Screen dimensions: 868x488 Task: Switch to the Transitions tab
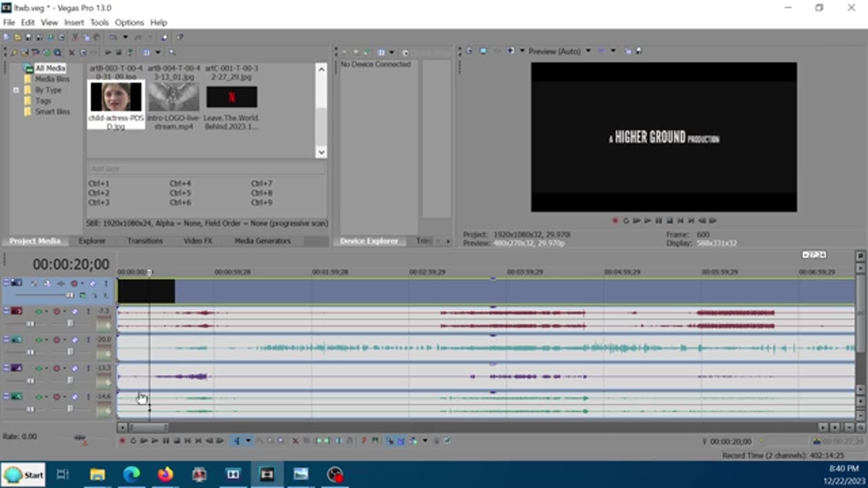pyautogui.click(x=144, y=241)
